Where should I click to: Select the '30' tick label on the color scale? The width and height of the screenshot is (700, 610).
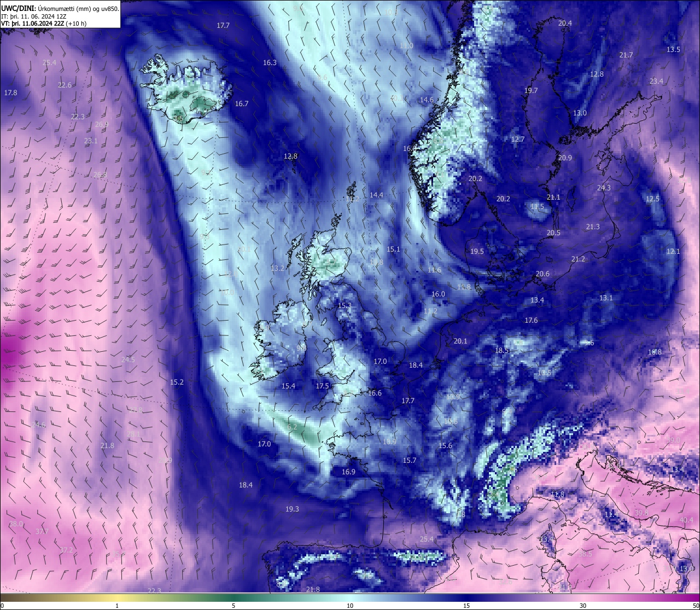583,605
